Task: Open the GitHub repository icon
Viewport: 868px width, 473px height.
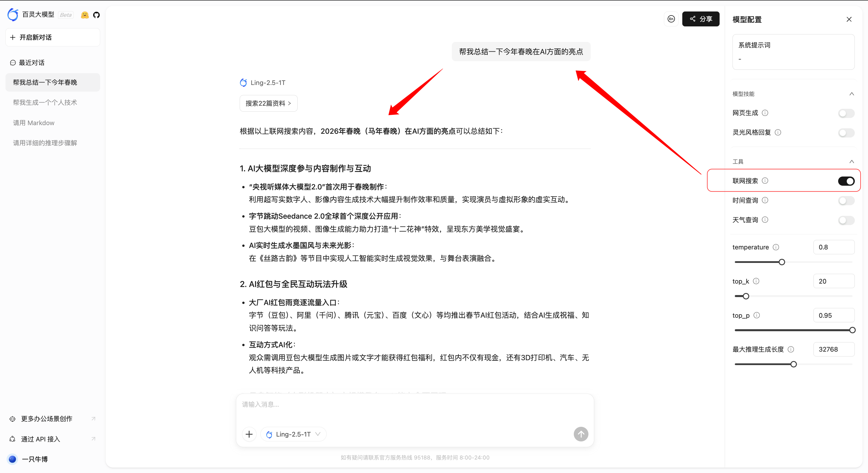Action: point(97,15)
